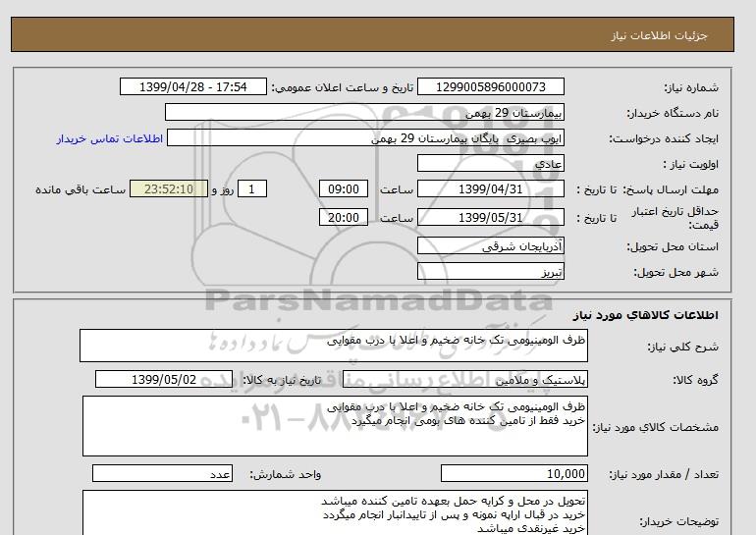Select the label تعداد / مقدار مورد نیاز

[x=664, y=475]
